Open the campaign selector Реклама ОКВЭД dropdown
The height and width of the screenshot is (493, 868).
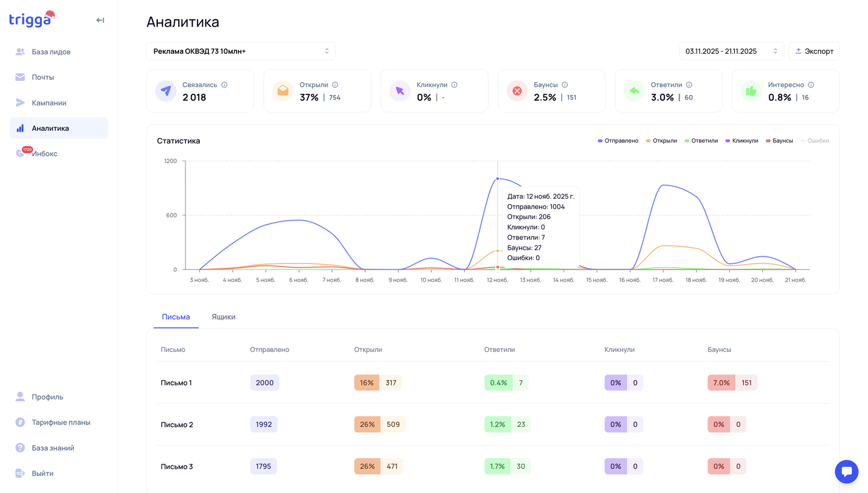(x=240, y=51)
